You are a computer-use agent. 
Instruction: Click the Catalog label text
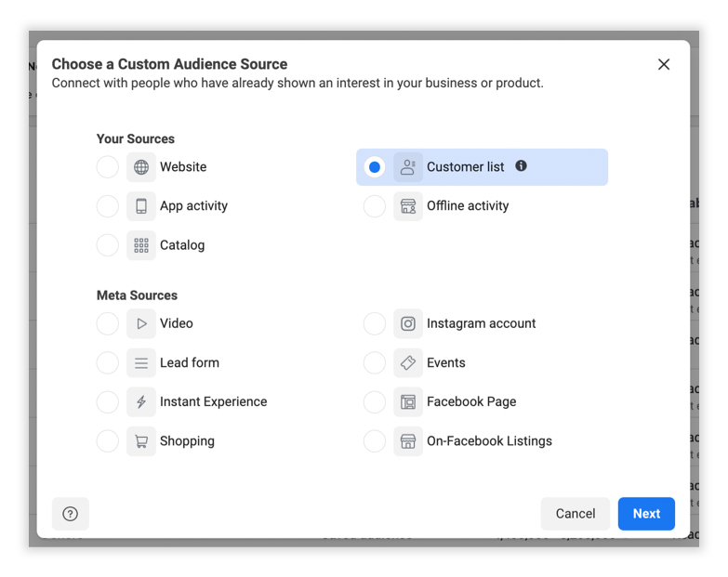point(182,245)
